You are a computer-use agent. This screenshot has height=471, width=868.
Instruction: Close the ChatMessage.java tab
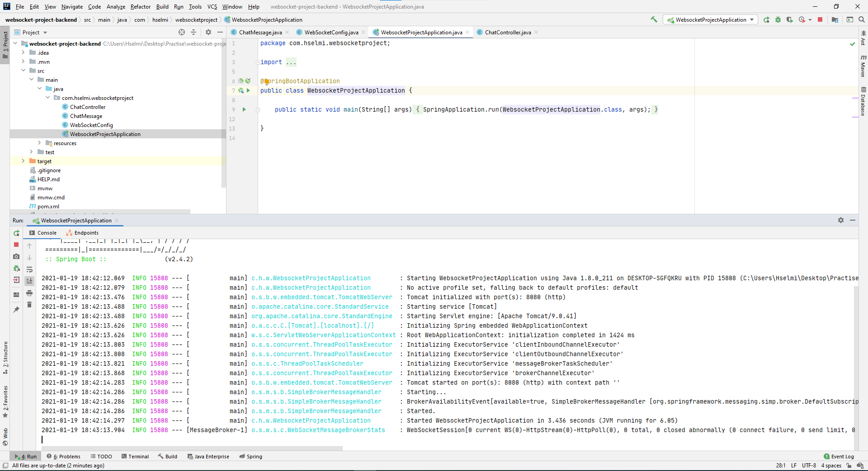click(x=287, y=33)
